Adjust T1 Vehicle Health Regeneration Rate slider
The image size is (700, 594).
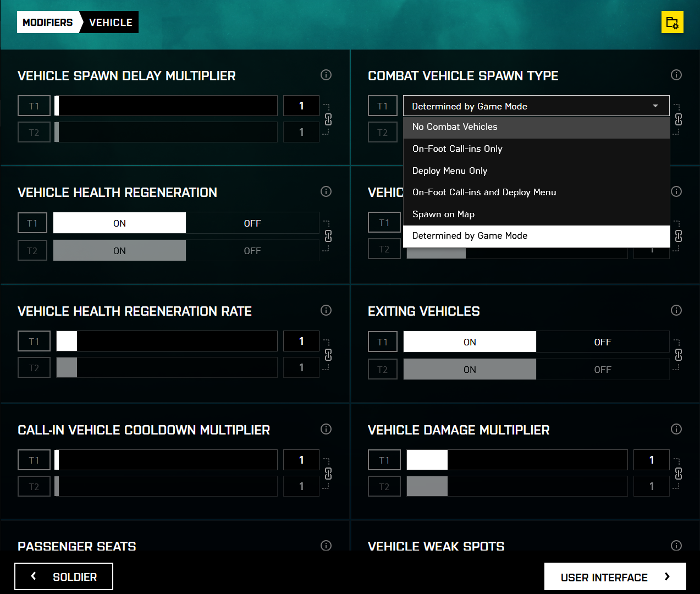[167, 341]
